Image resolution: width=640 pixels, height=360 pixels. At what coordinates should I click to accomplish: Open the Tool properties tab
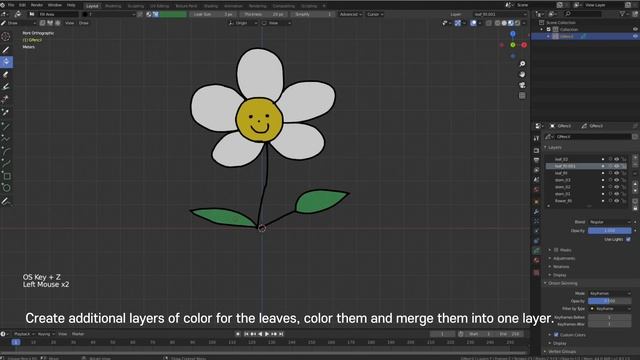[x=536, y=139]
